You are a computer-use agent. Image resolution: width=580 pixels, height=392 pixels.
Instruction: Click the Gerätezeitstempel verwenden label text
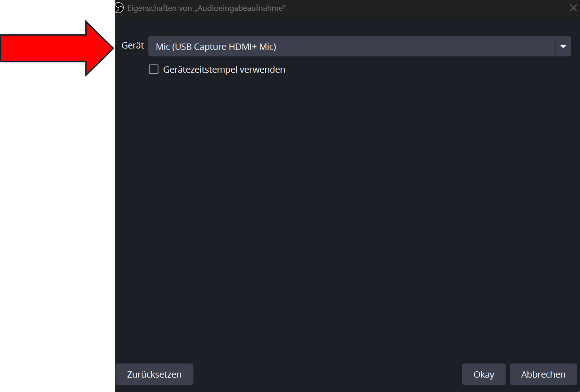(x=224, y=70)
